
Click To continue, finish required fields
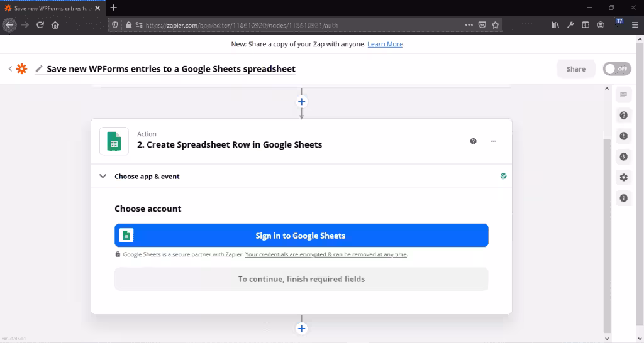(301, 279)
